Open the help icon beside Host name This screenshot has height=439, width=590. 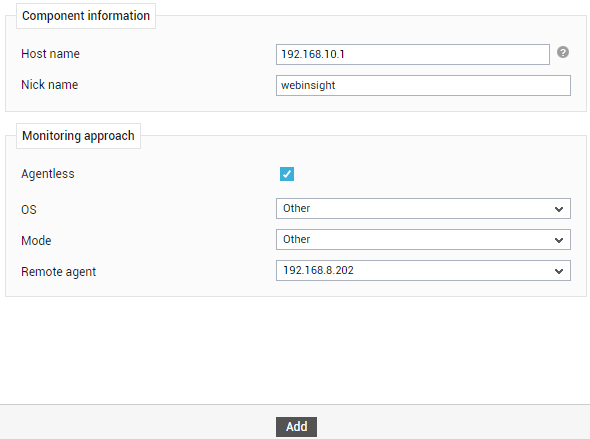point(563,52)
